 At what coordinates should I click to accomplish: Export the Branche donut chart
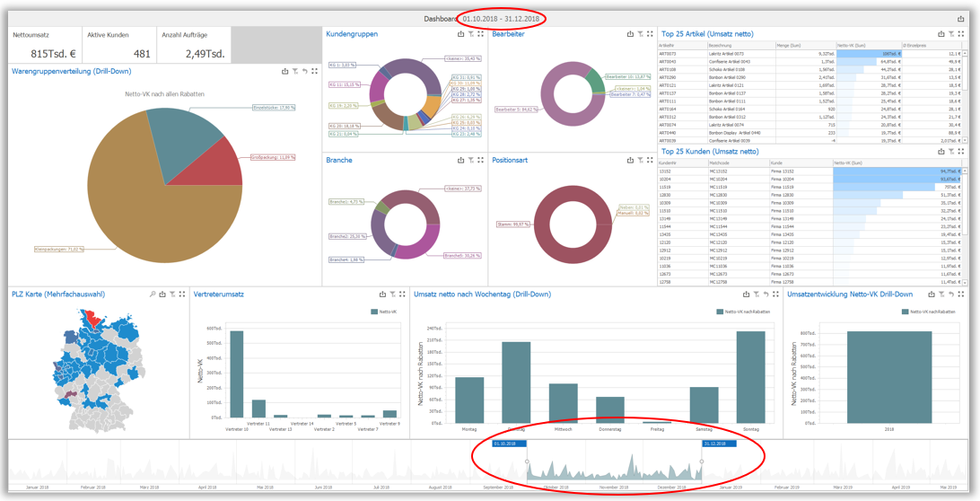click(461, 160)
